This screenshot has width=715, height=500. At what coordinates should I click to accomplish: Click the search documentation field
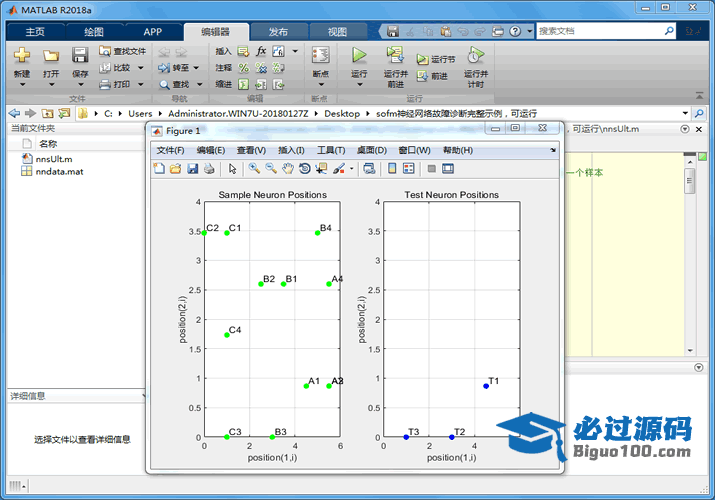click(600, 31)
